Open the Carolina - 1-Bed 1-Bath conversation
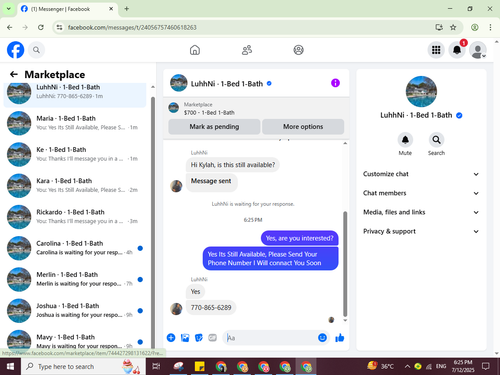Image resolution: width=500 pixels, height=375 pixels. tap(75, 248)
